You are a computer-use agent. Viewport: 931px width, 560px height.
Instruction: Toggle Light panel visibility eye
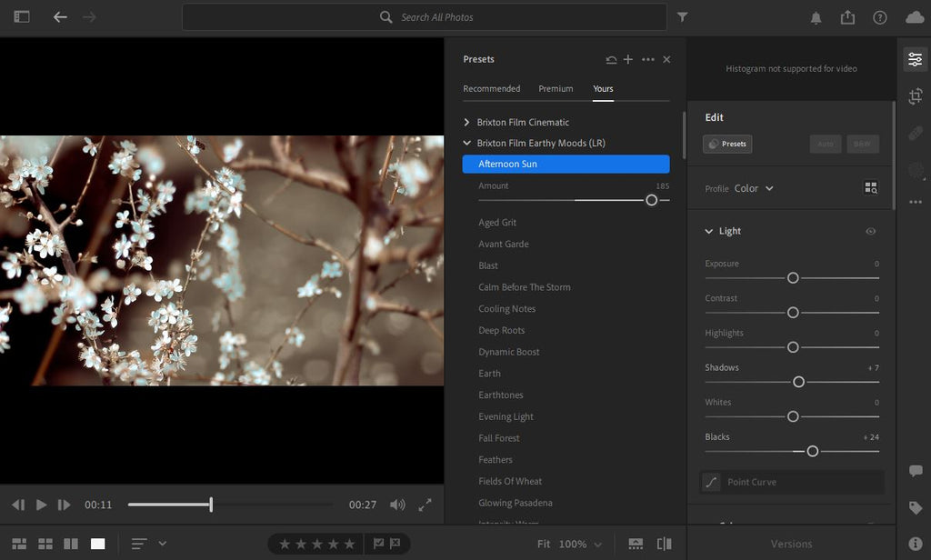870,232
